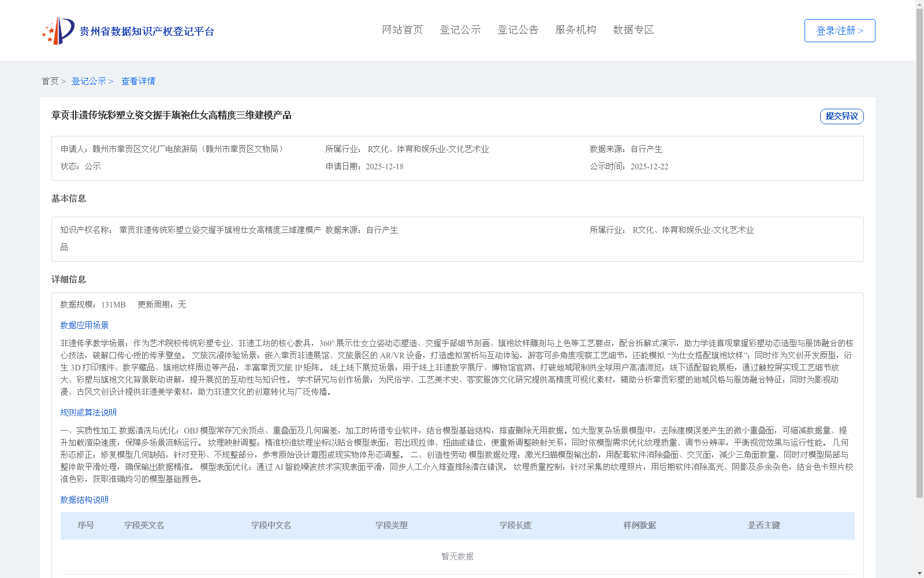This screenshot has width=924, height=578.
Task: Click the platform logo icon
Action: coord(58,31)
